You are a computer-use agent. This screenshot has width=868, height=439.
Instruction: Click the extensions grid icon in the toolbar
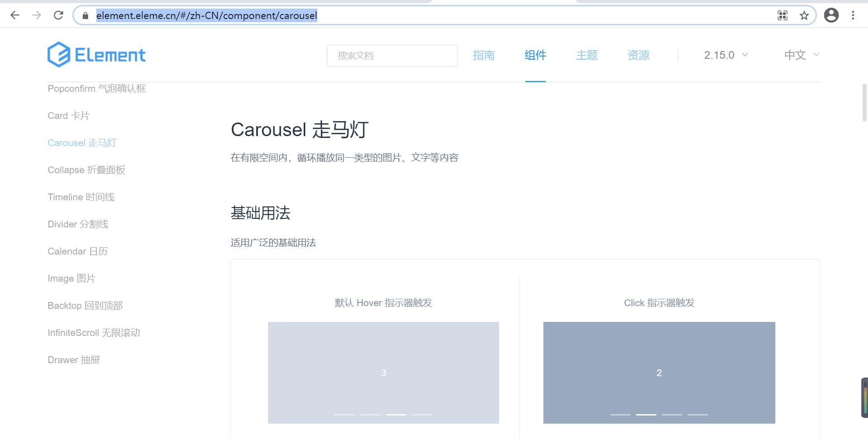[782, 15]
